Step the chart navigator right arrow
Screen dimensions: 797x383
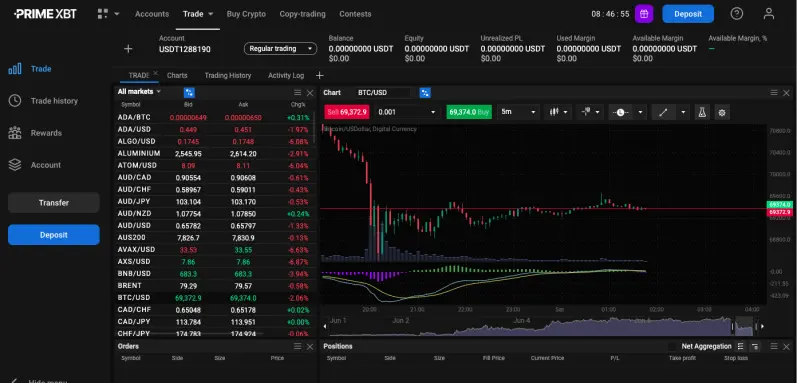[x=762, y=326]
